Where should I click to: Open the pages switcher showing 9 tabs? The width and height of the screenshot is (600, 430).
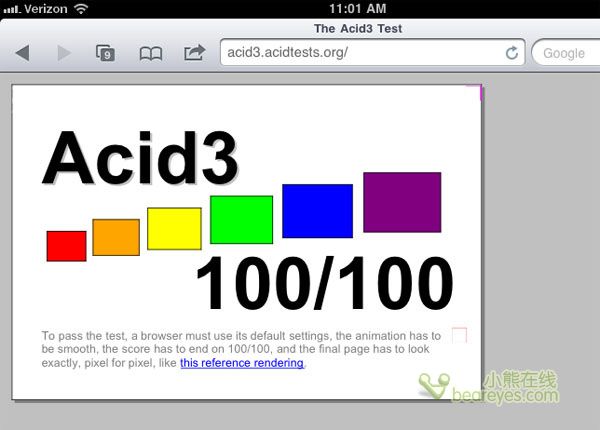105,53
